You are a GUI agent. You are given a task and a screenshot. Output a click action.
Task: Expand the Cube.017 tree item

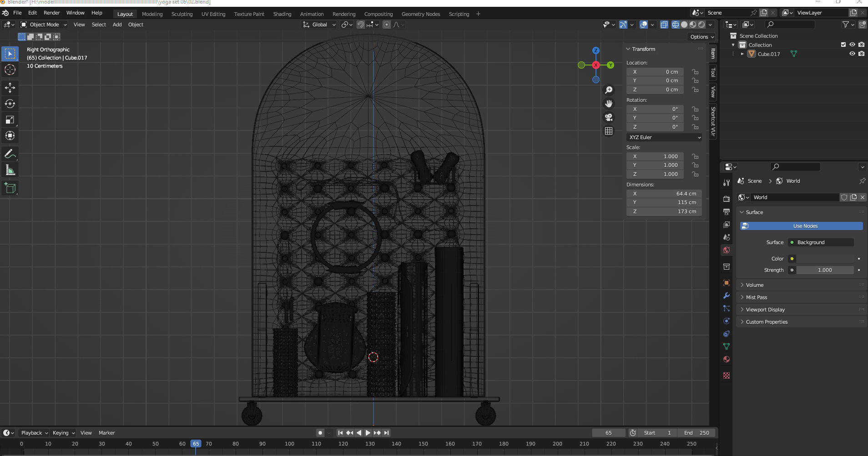[742, 54]
